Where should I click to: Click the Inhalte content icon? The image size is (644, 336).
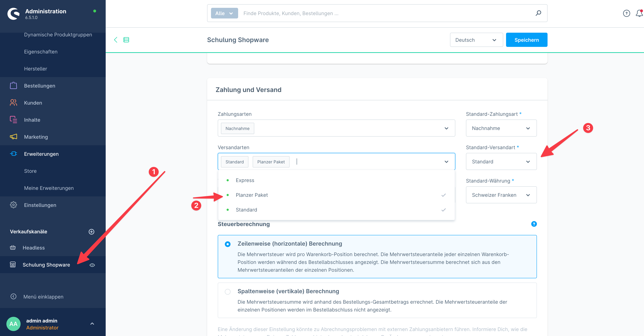coord(13,120)
